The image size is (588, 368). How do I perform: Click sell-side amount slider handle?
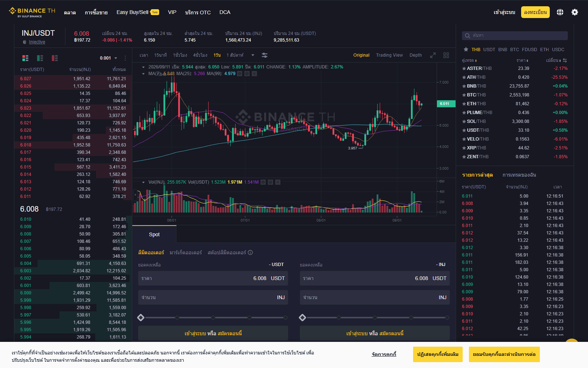(x=302, y=318)
